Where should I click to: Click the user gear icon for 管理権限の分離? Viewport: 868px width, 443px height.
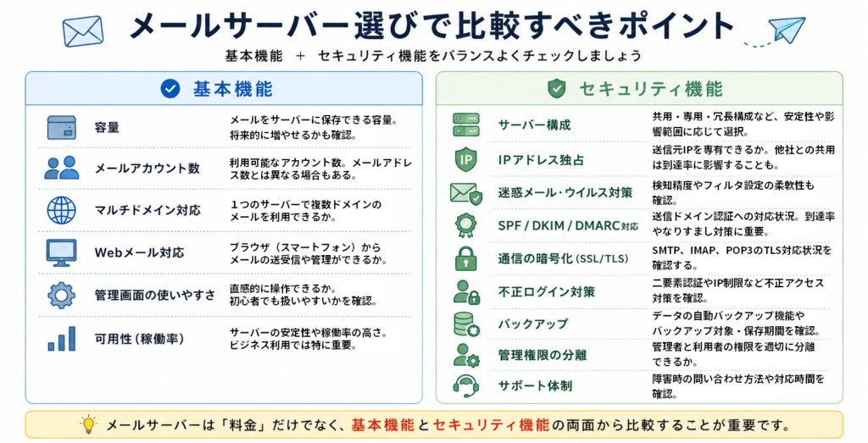(467, 355)
